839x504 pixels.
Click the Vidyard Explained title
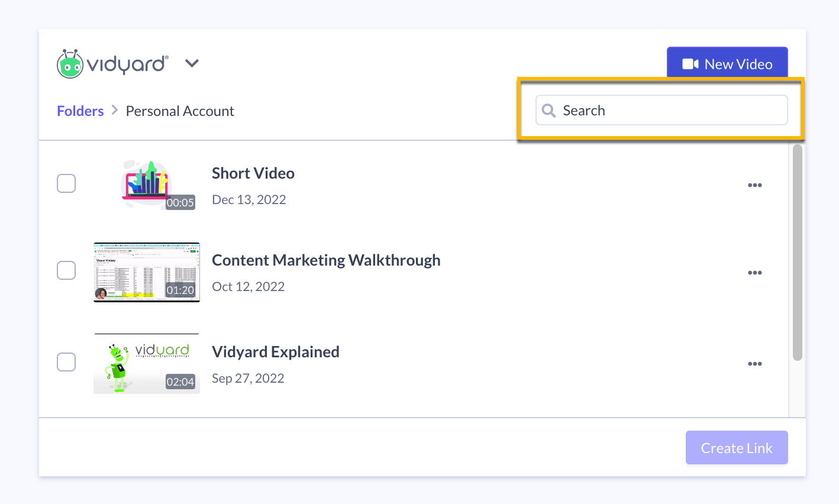(x=276, y=352)
